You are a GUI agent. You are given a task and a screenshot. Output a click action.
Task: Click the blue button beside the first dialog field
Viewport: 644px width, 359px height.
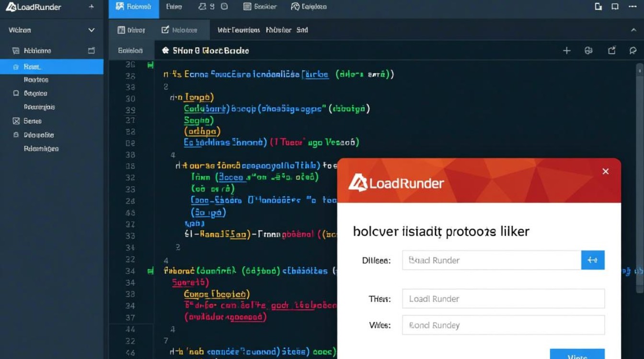[593, 260]
